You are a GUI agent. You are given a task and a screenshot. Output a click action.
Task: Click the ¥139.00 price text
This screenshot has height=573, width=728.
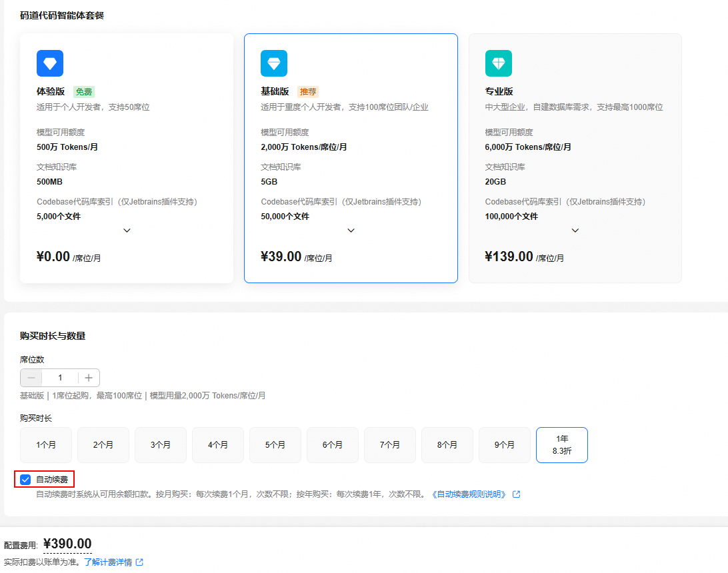[509, 257]
